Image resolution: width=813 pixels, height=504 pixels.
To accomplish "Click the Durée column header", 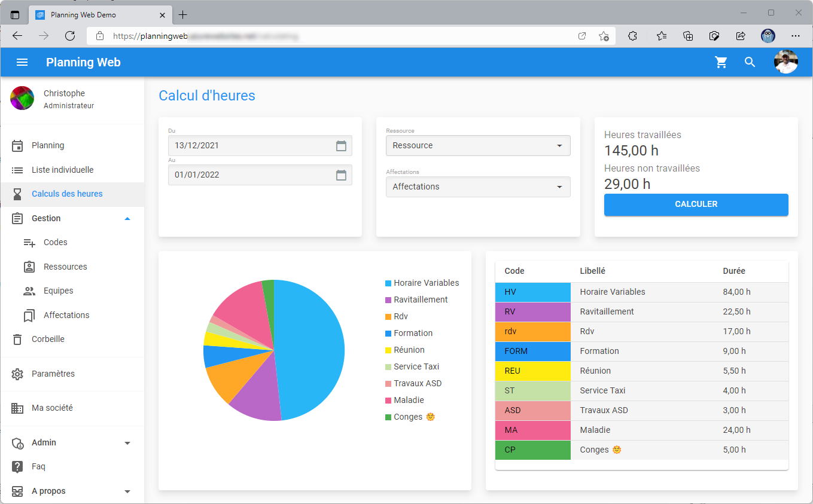I will pyautogui.click(x=734, y=271).
